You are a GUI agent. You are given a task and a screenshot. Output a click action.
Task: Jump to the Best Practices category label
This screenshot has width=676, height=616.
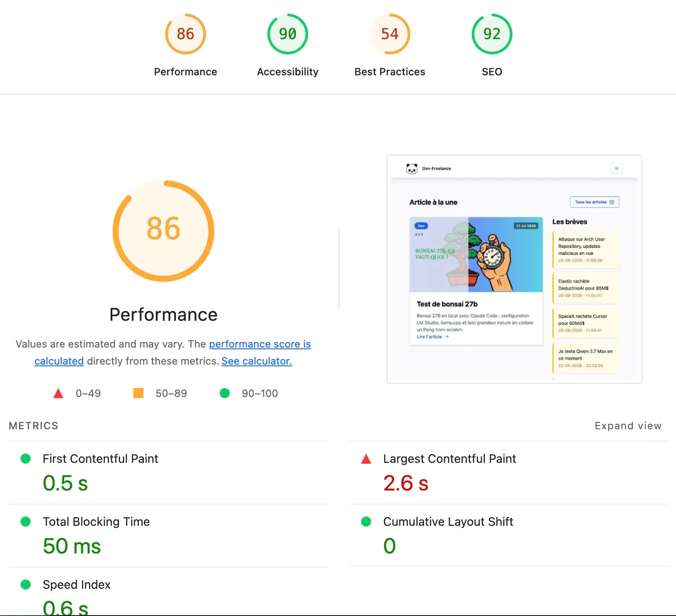pyautogui.click(x=390, y=72)
